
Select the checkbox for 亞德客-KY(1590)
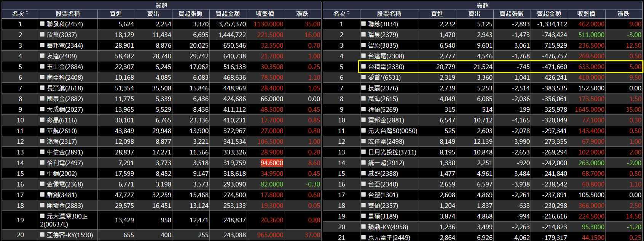pyautogui.click(x=42, y=235)
